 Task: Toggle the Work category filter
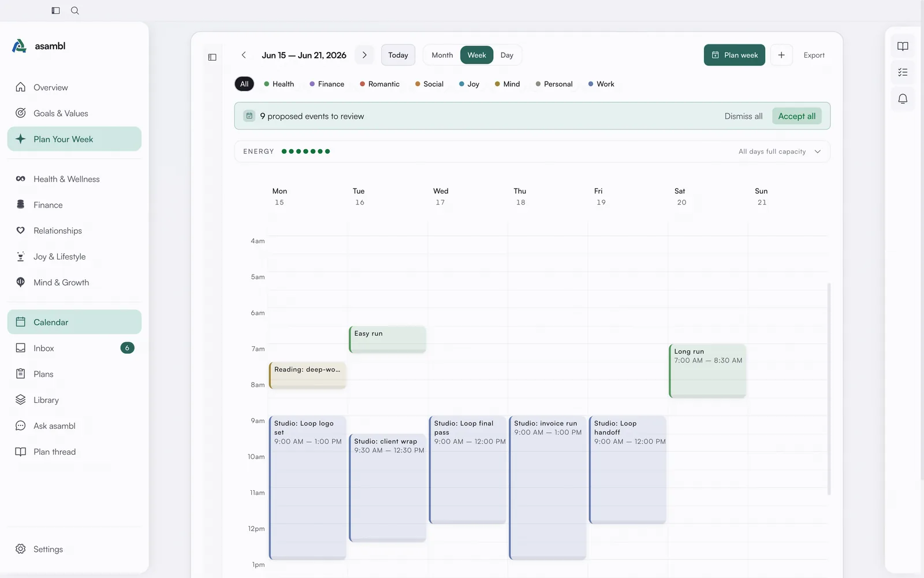[x=601, y=84]
